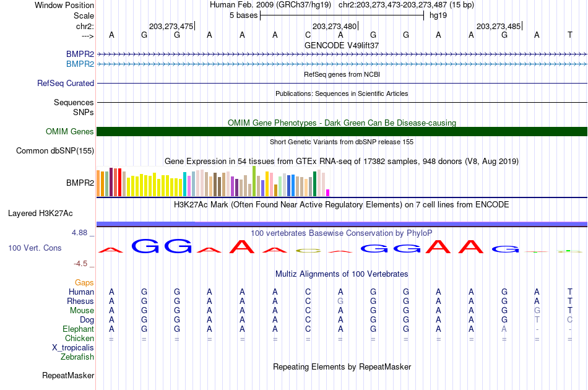Click the Mouse species label
Image resolution: width=588 pixels, height=390 pixels.
(82, 311)
